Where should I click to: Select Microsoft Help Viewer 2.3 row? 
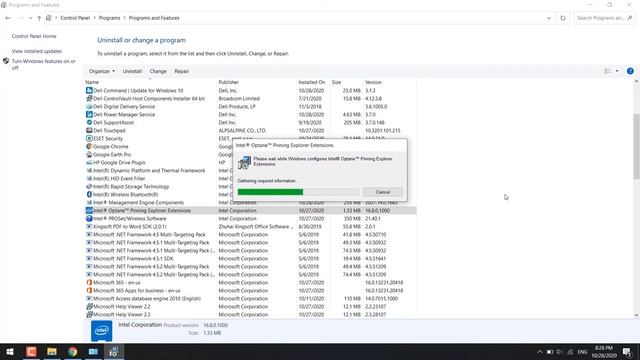[251, 315]
